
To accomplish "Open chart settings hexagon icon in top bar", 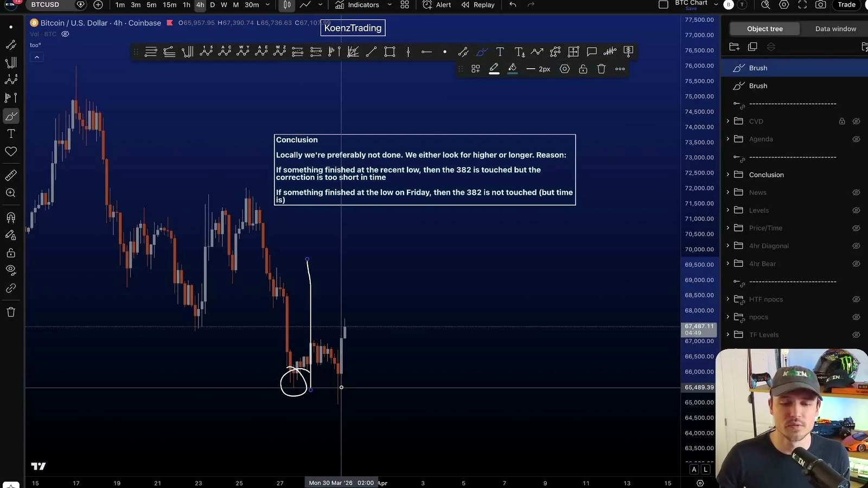I will pos(784,5).
